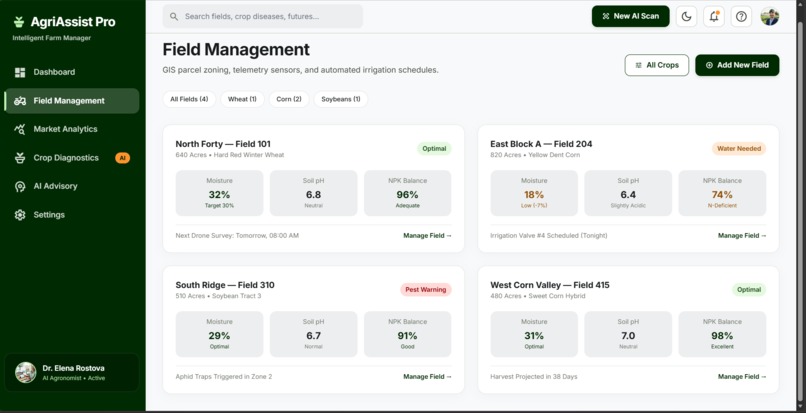Filter by the Soybeans (1) chip
This screenshot has width=806, height=413.
pyautogui.click(x=341, y=99)
